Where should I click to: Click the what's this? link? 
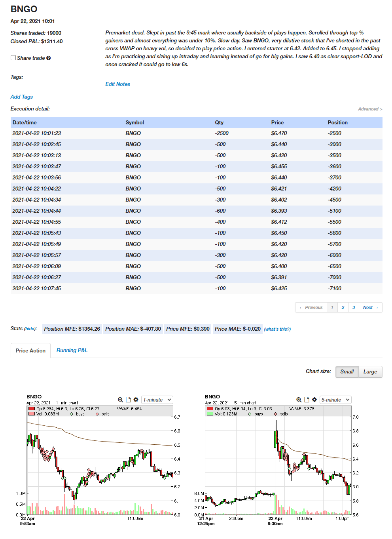tap(277, 329)
